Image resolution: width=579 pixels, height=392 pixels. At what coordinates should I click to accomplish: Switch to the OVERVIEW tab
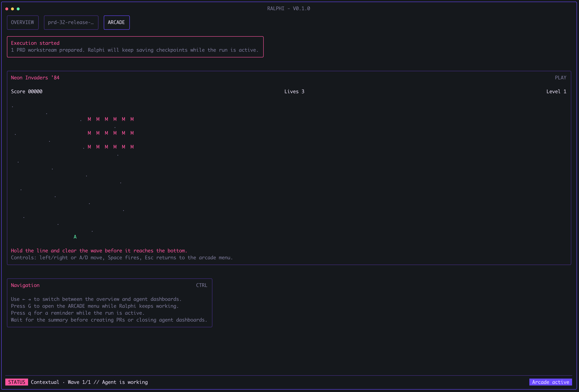point(22,22)
